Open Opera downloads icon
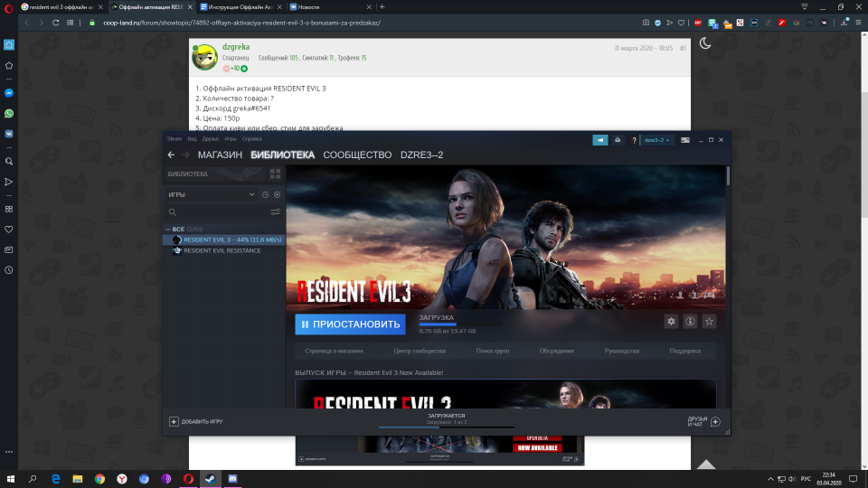The image size is (868, 488). pyautogui.click(x=844, y=23)
